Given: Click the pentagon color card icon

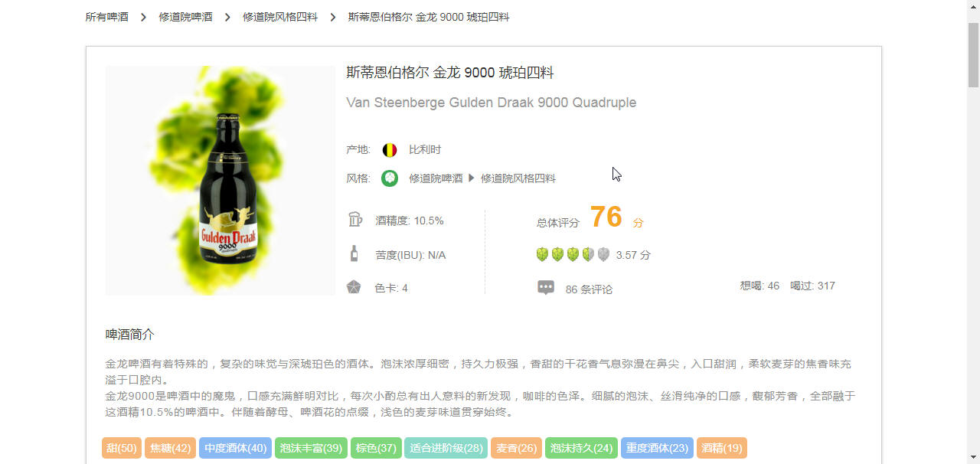Looking at the screenshot, I should pyautogui.click(x=353, y=287).
